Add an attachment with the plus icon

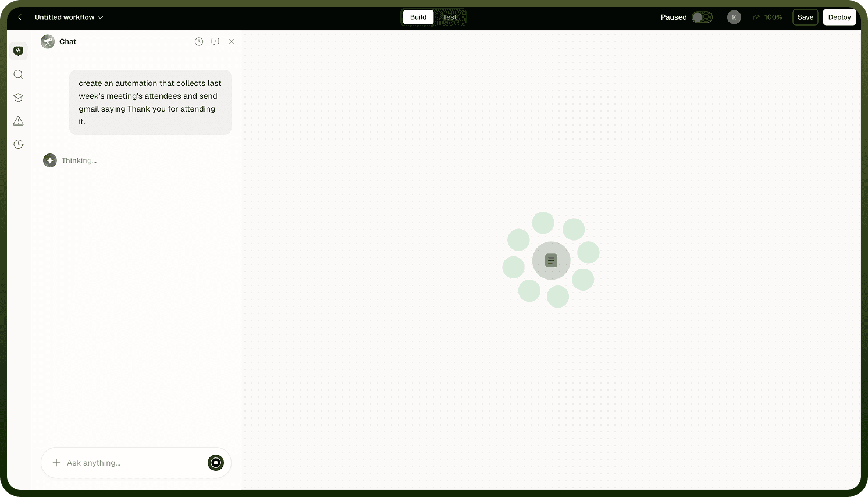pyautogui.click(x=56, y=463)
